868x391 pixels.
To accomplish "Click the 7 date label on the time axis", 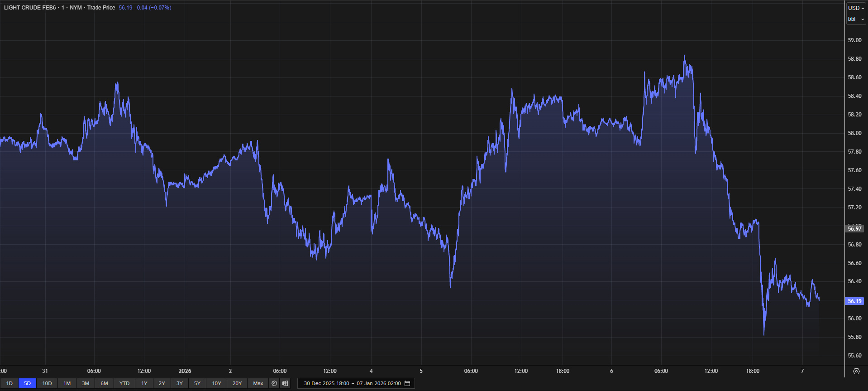I will point(802,371).
